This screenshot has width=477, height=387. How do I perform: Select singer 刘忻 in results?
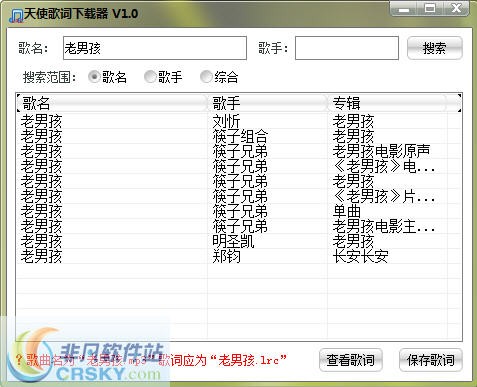226,121
